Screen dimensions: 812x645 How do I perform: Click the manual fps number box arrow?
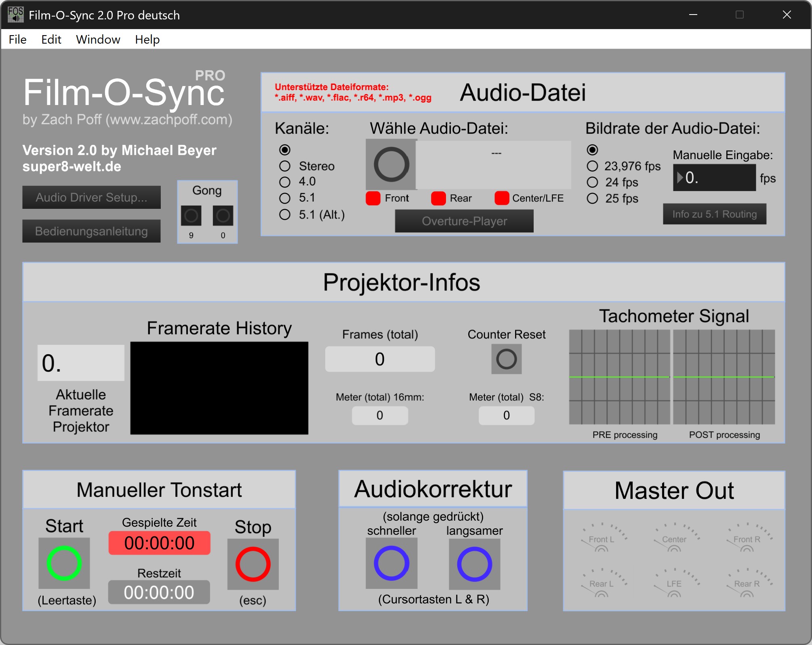tap(680, 178)
